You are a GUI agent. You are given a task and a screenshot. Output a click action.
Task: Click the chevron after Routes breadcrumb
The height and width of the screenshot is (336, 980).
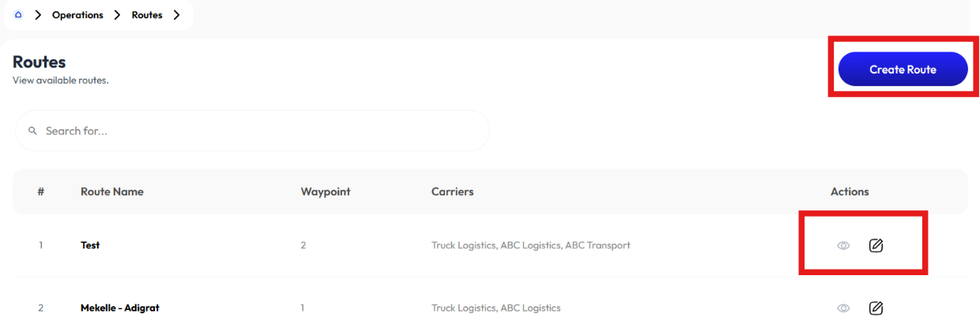(x=176, y=15)
